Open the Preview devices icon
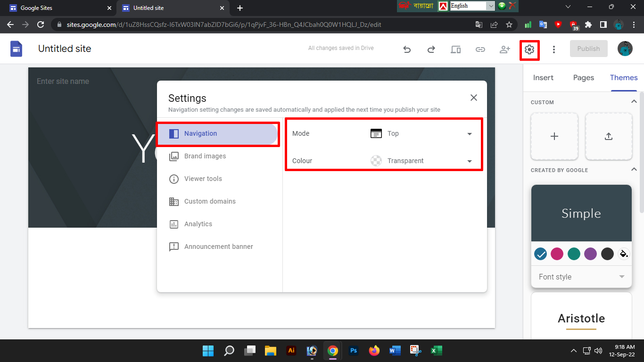 click(x=455, y=49)
